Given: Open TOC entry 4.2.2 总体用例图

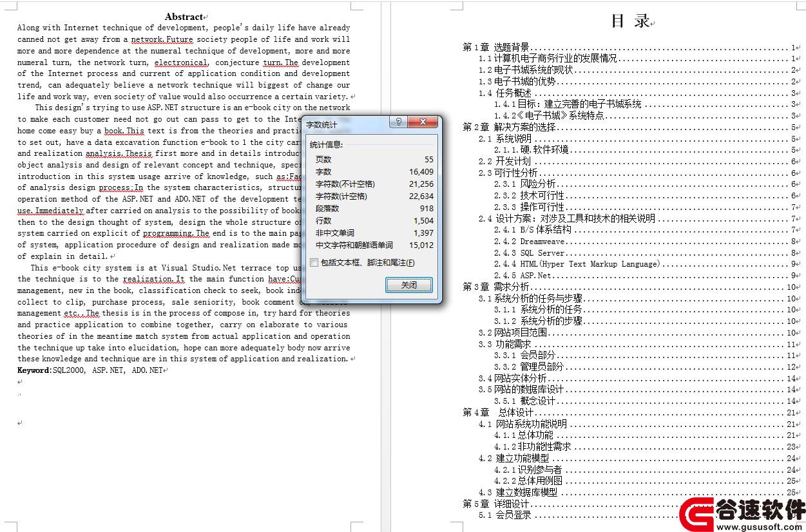Looking at the screenshot, I should 646,481.
